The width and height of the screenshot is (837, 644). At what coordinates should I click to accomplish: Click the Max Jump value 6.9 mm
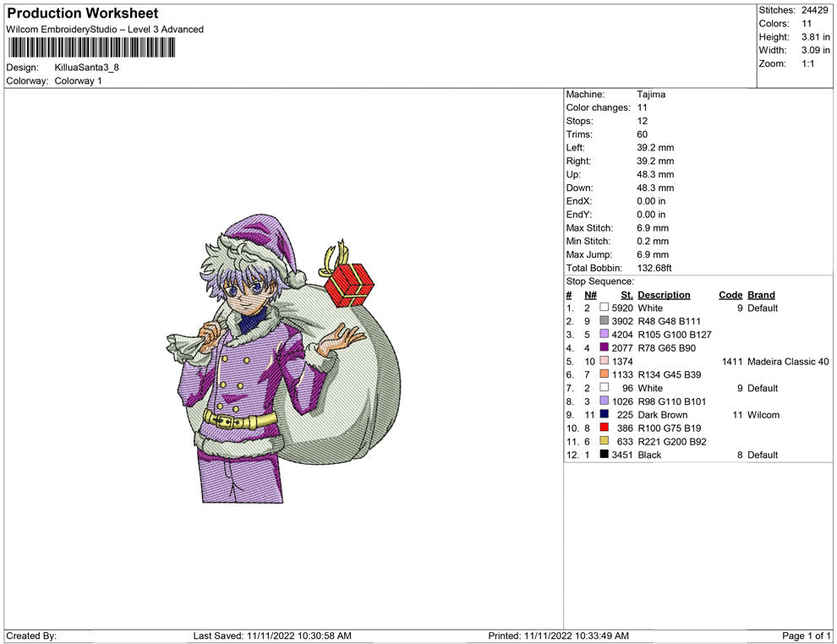653,254
